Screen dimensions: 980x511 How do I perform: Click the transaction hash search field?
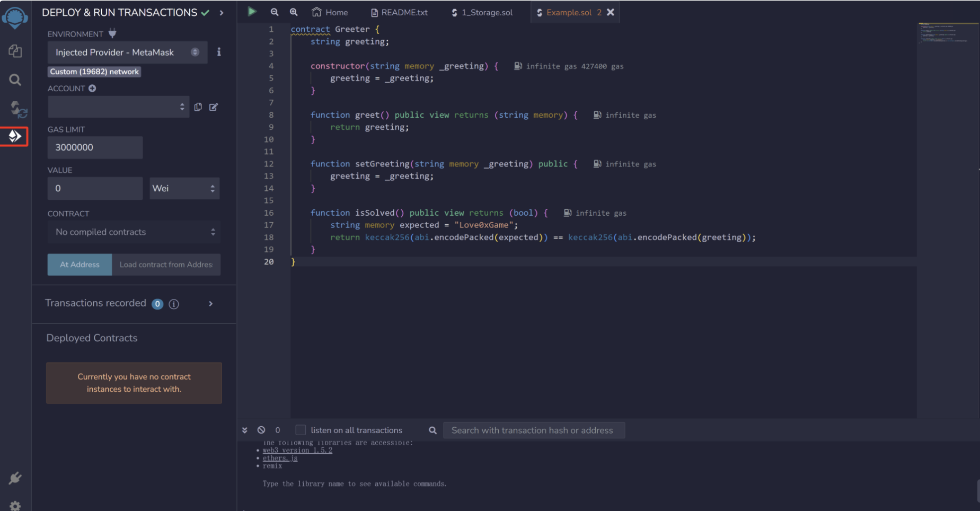click(x=534, y=430)
